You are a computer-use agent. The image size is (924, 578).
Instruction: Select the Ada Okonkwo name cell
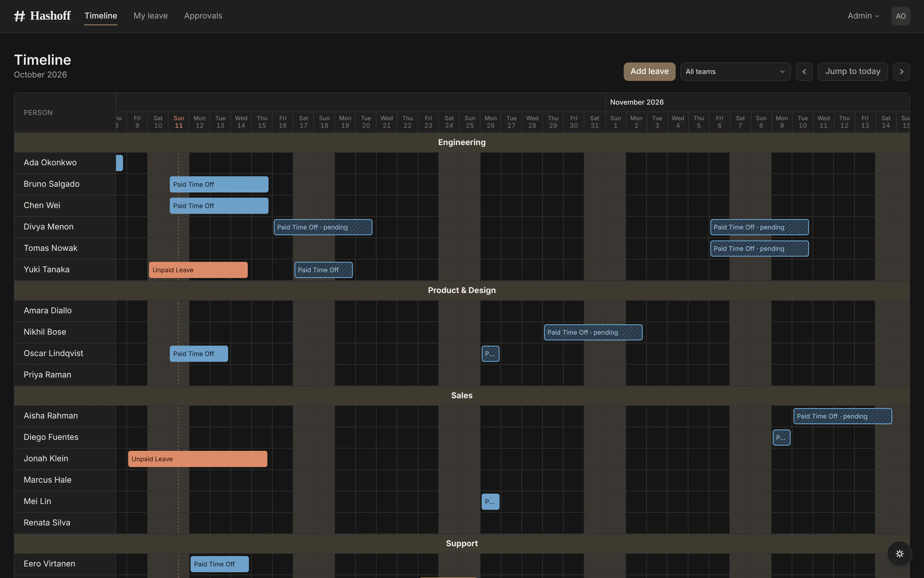(65, 163)
